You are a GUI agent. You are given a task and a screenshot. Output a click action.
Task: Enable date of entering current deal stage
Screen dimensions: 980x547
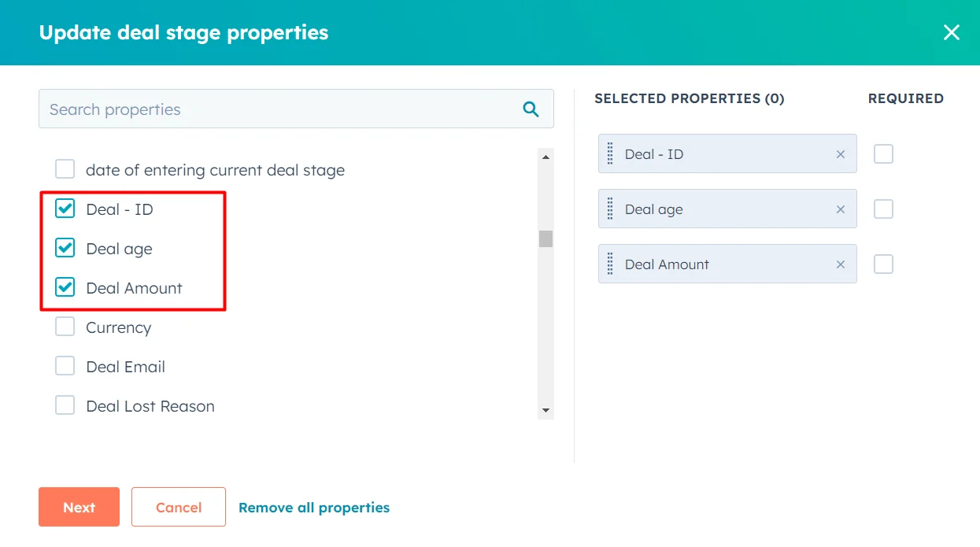pos(65,168)
